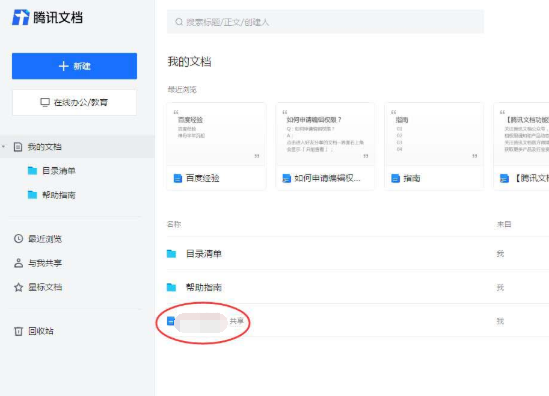This screenshot has height=396, width=549.
Task: Click the 新建 create button
Action: (x=74, y=66)
